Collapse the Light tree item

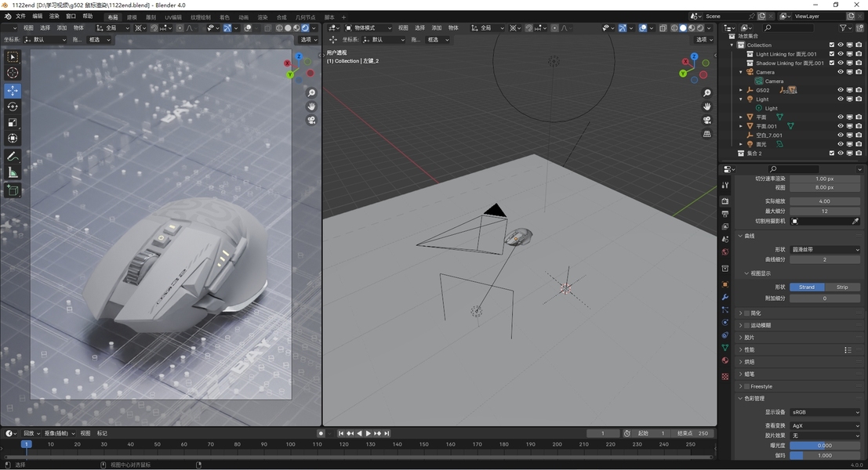741,99
